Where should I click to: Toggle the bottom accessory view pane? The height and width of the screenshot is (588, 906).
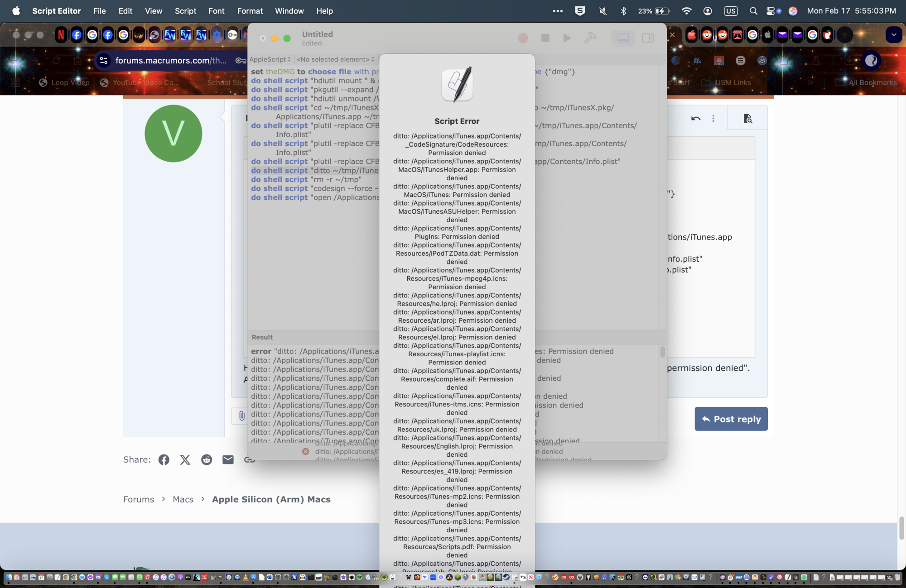pyautogui.click(x=623, y=38)
